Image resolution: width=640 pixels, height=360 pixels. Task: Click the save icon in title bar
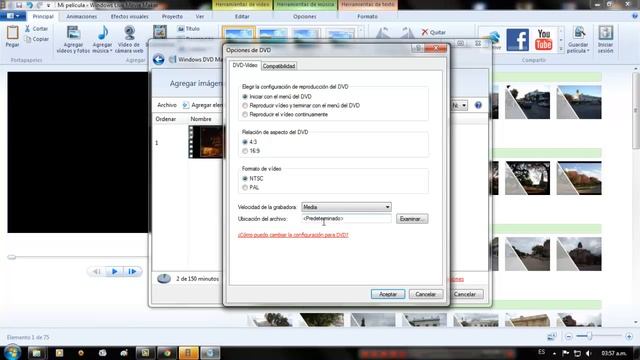click(19, 5)
